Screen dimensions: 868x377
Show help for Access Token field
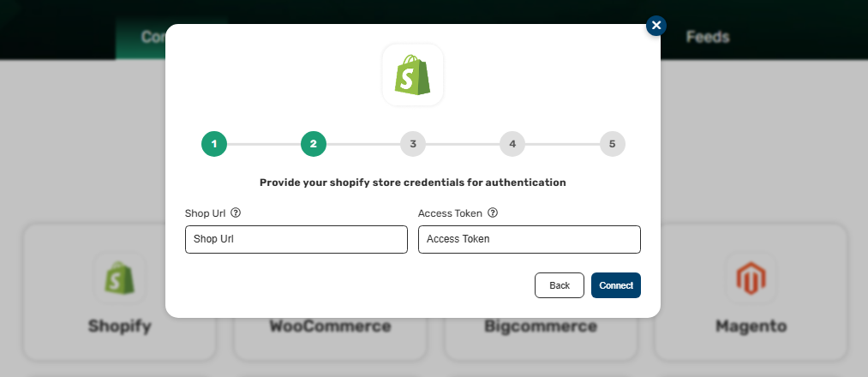493,212
